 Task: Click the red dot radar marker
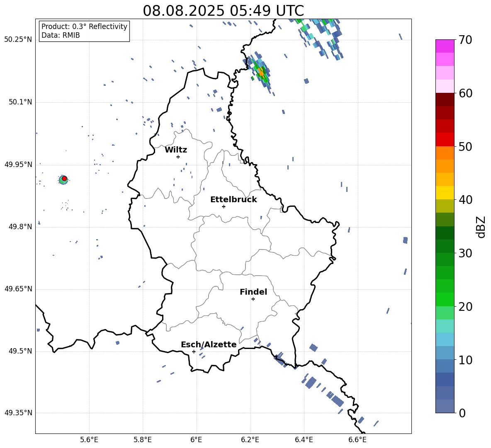pyautogui.click(x=64, y=179)
